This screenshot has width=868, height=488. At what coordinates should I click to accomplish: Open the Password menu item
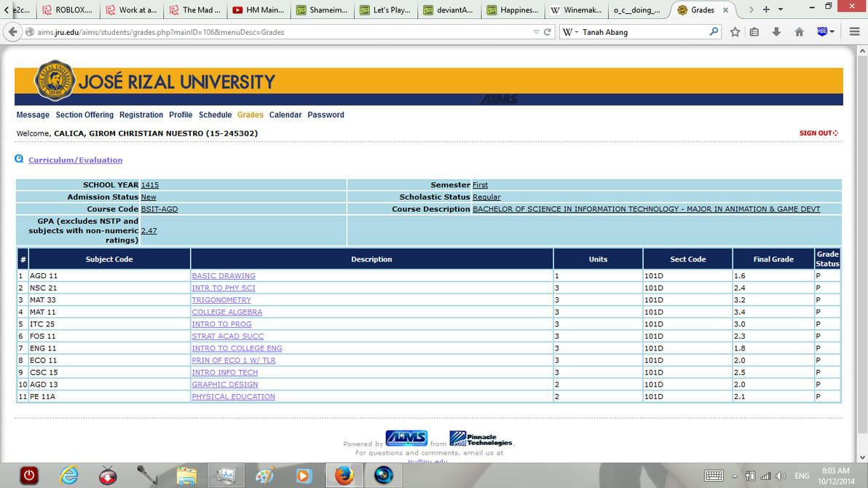(x=326, y=114)
